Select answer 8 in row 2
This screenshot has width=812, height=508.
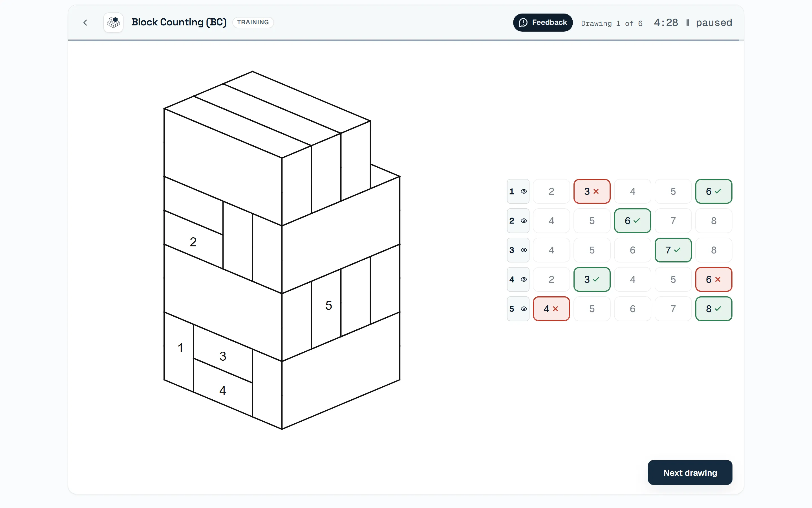714,221
